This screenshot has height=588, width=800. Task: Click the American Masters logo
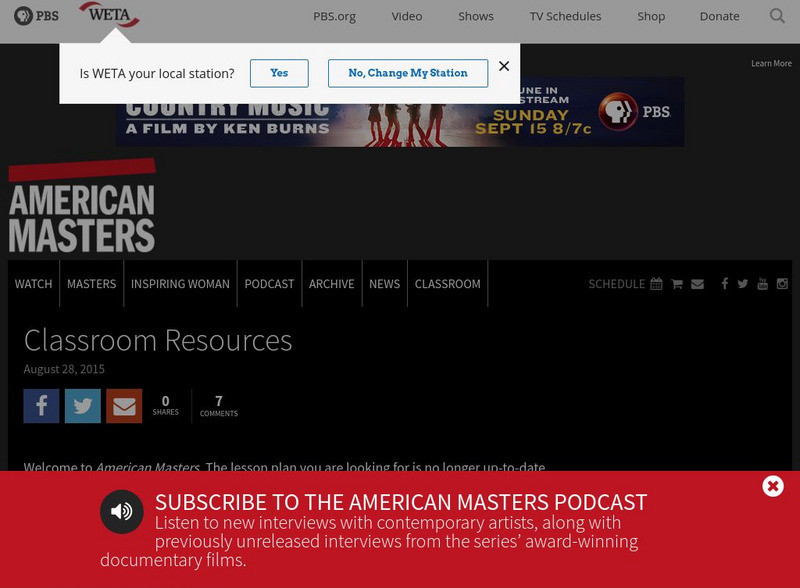point(82,206)
